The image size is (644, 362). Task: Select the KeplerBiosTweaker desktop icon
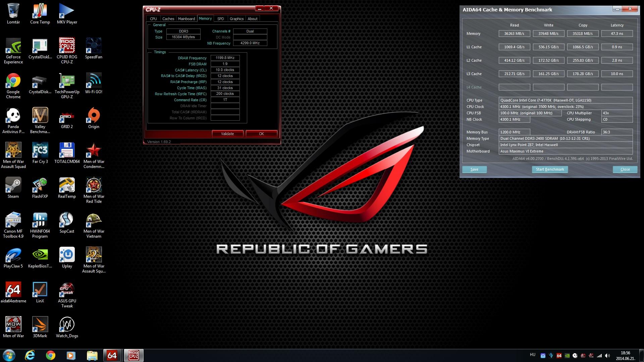pyautogui.click(x=40, y=258)
